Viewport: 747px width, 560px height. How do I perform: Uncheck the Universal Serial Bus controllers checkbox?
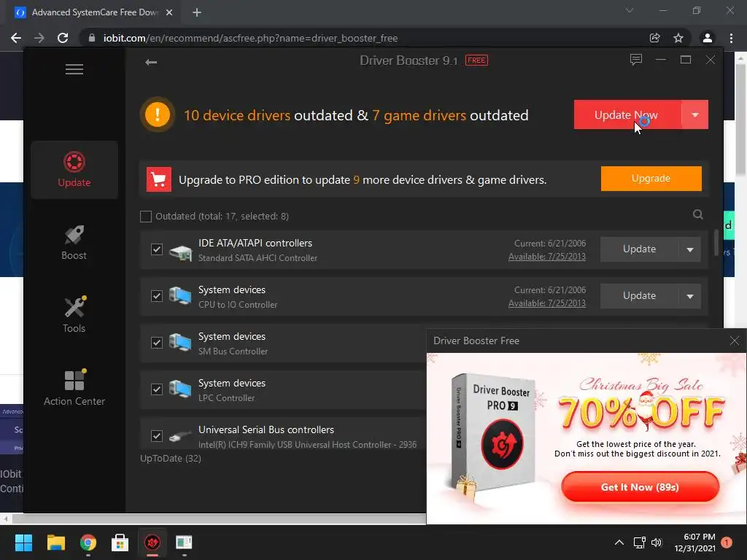pos(157,436)
